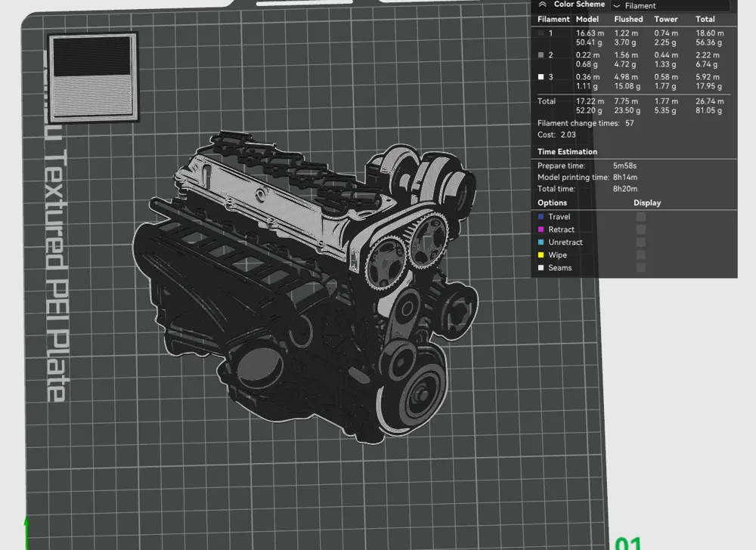Click the Total row '26.74 m' value
Viewport: 756px width, 550px height.
pyautogui.click(x=709, y=101)
